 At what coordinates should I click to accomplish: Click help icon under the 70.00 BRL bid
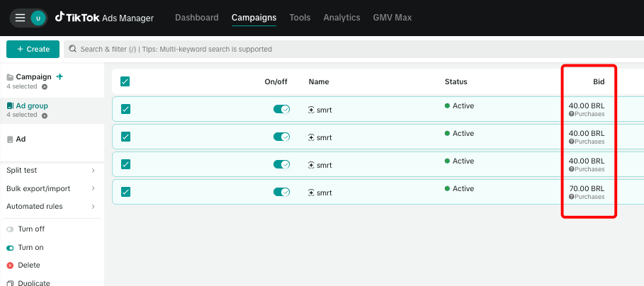(x=571, y=197)
